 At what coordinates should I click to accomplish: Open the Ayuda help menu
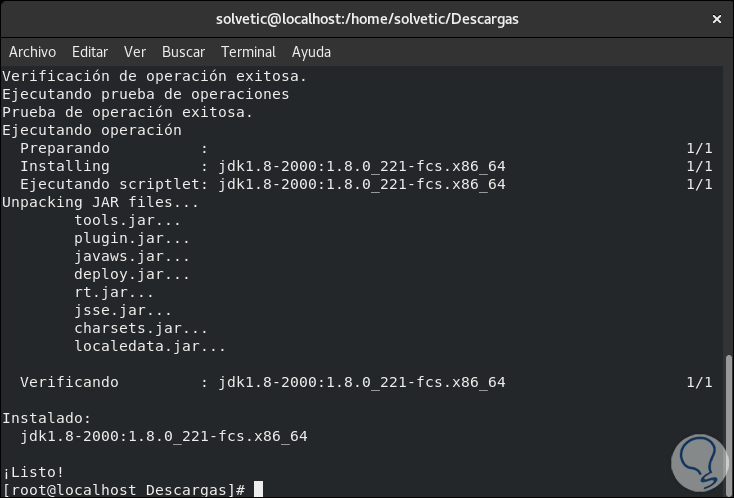(x=311, y=52)
